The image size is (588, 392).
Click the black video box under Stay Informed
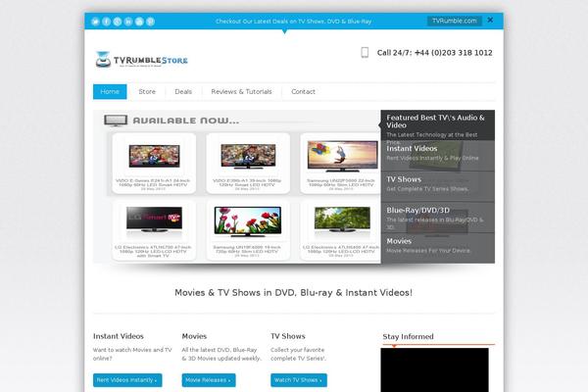click(434, 369)
